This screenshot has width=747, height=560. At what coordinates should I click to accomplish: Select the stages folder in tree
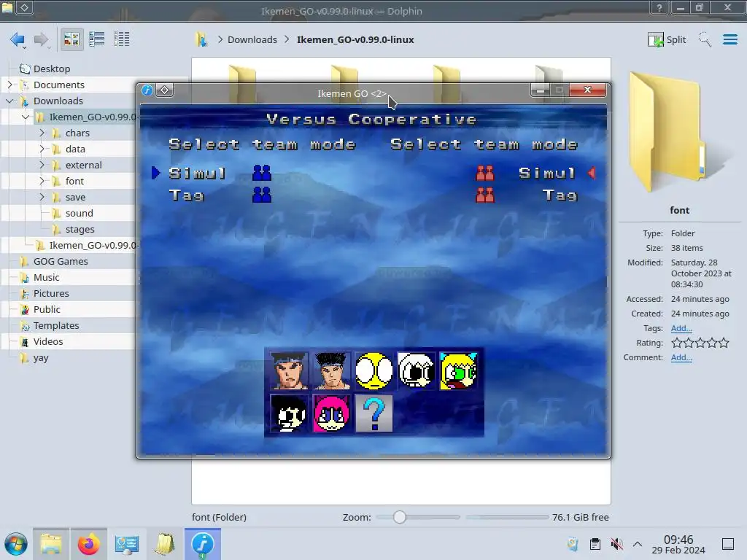pyautogui.click(x=80, y=229)
